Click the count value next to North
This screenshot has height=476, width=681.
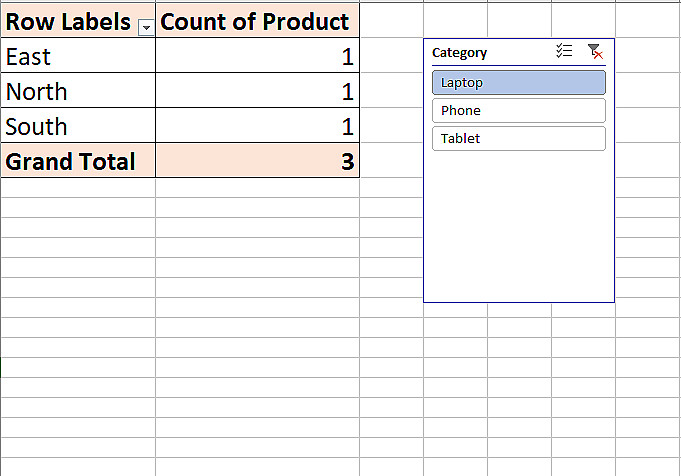[x=257, y=92]
